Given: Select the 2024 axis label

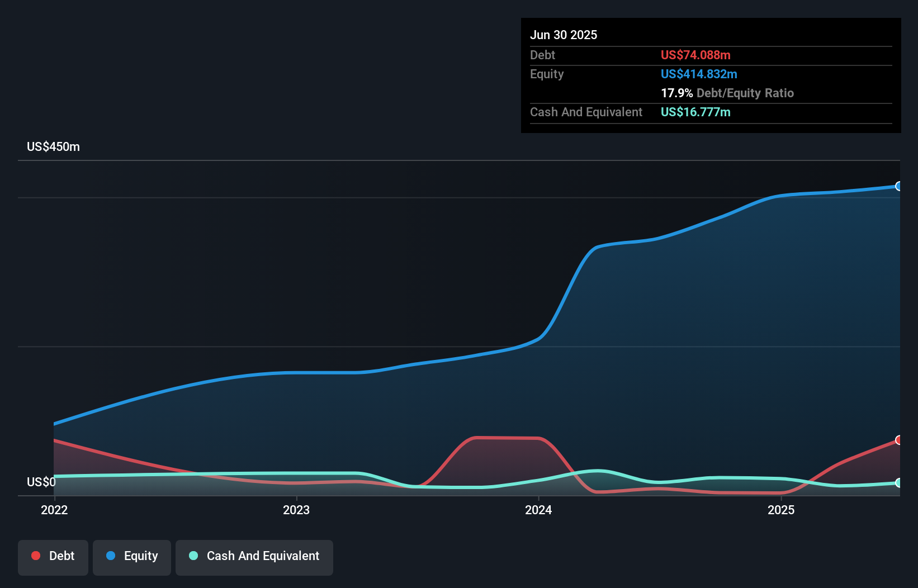Looking at the screenshot, I should coord(539,509).
